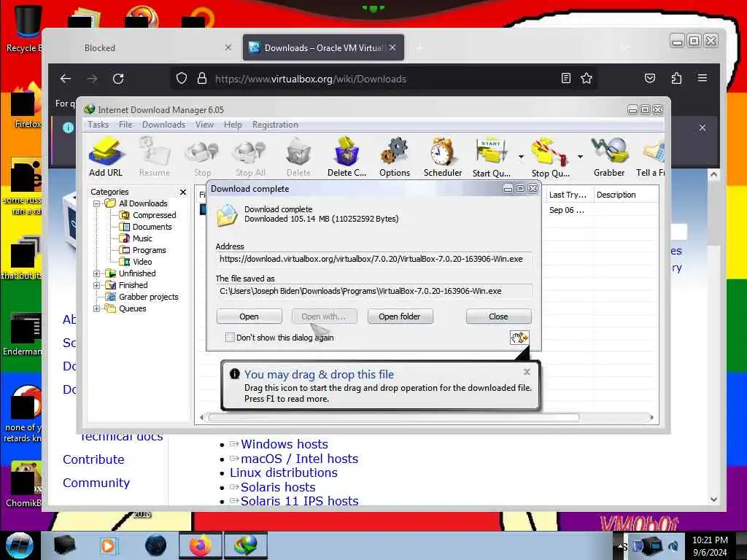Click the Delete Completed toolbar icon
Viewport: 747px width, 560px height.
click(x=347, y=157)
